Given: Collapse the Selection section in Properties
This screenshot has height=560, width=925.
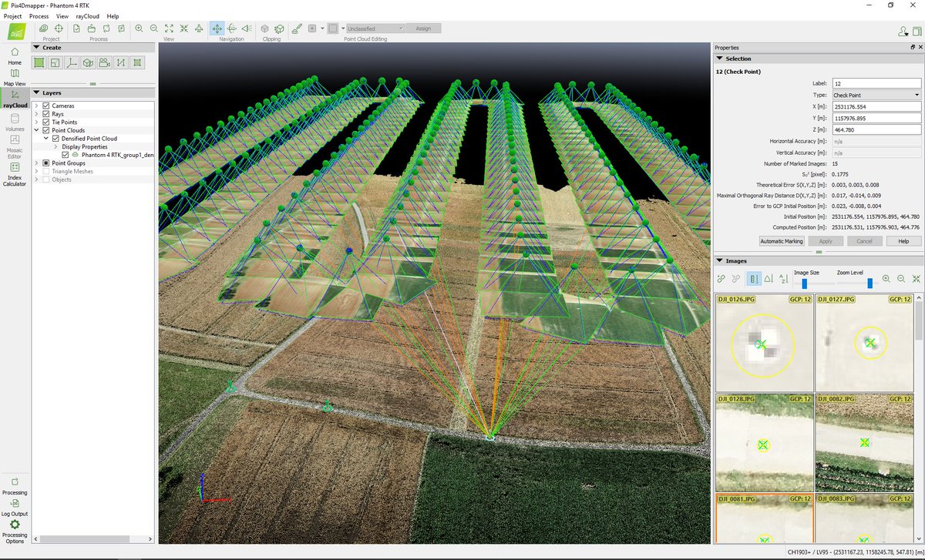Looking at the screenshot, I should (x=720, y=59).
